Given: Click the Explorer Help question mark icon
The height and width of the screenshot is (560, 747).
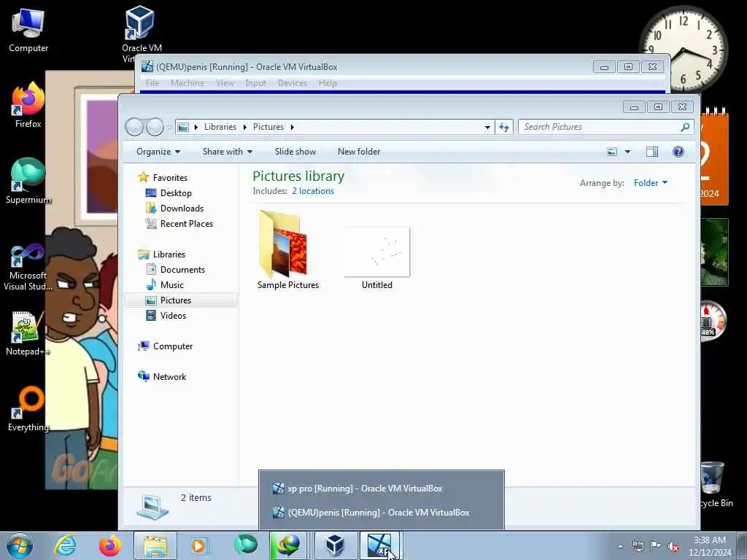Looking at the screenshot, I should 678,152.
